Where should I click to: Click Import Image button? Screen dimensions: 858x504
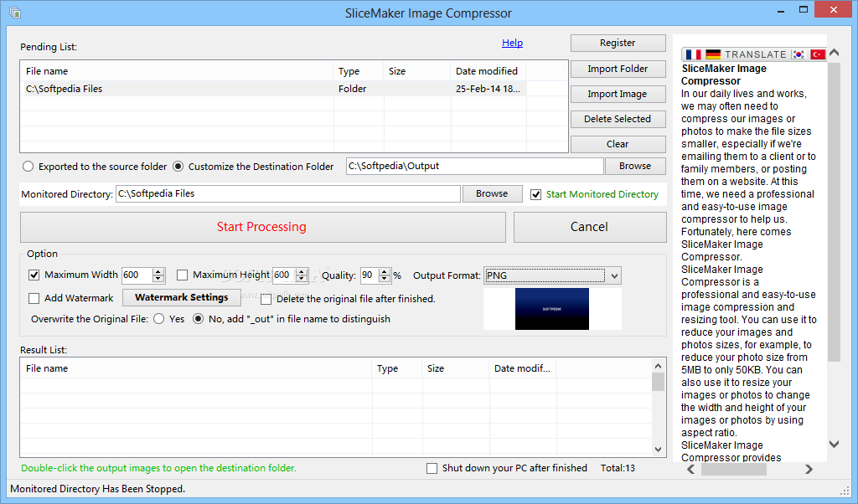(618, 94)
